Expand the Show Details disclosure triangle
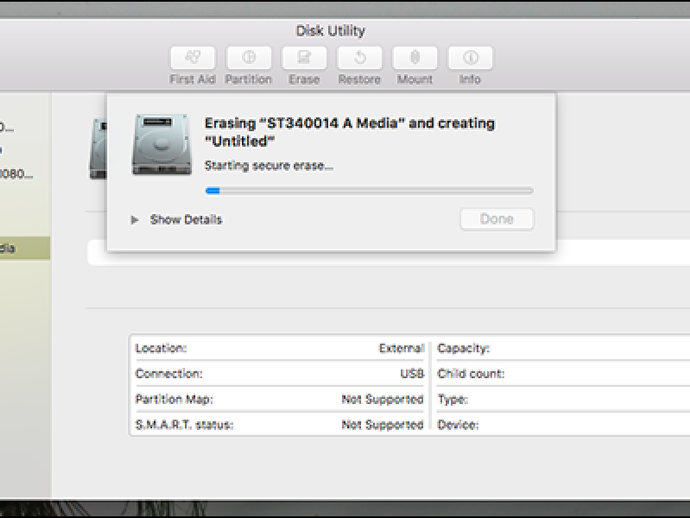Image resolution: width=690 pixels, height=518 pixels. point(135,220)
